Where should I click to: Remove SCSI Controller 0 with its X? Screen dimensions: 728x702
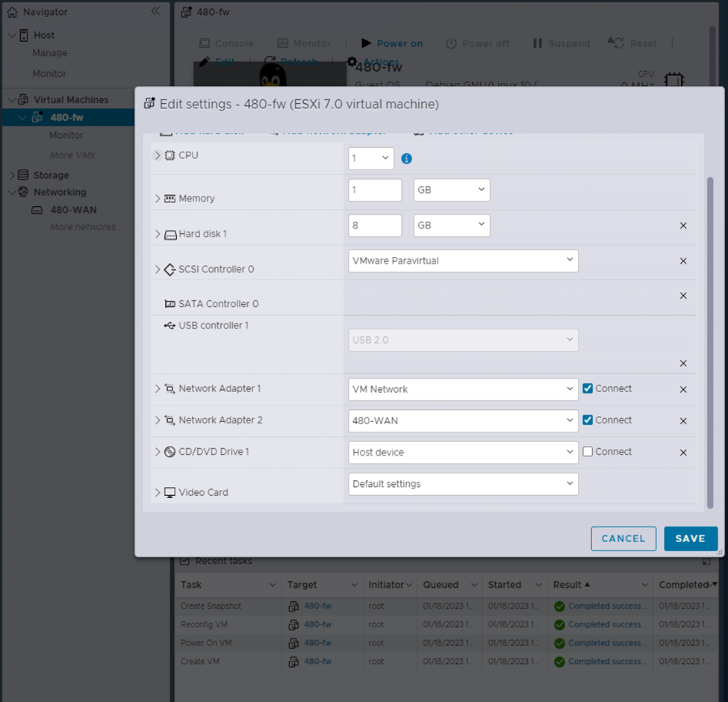(x=683, y=261)
